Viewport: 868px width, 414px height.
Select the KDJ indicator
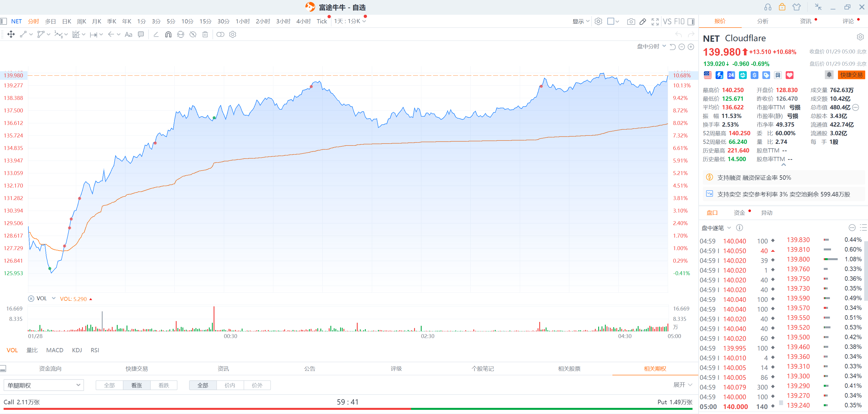[77, 350]
